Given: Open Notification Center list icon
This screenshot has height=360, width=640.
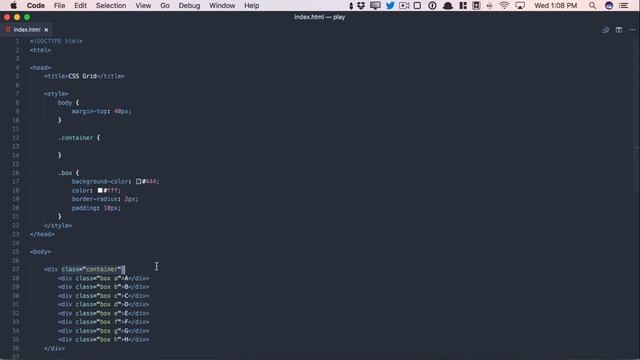Looking at the screenshot, I should (x=624, y=6).
